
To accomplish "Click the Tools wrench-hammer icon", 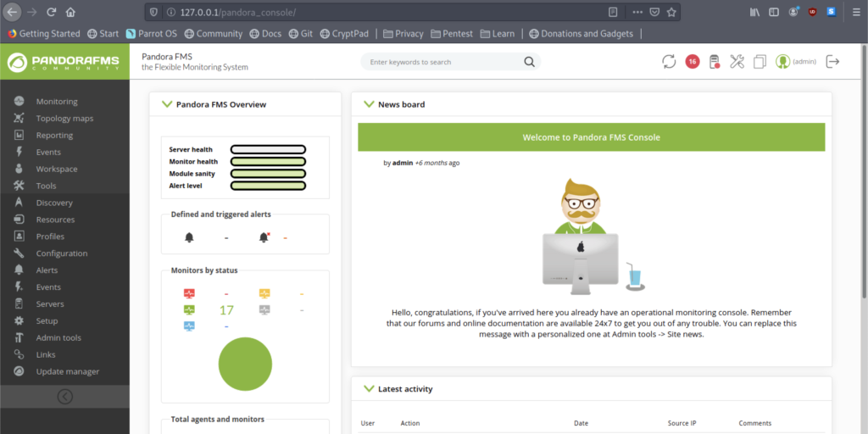I will [x=19, y=186].
